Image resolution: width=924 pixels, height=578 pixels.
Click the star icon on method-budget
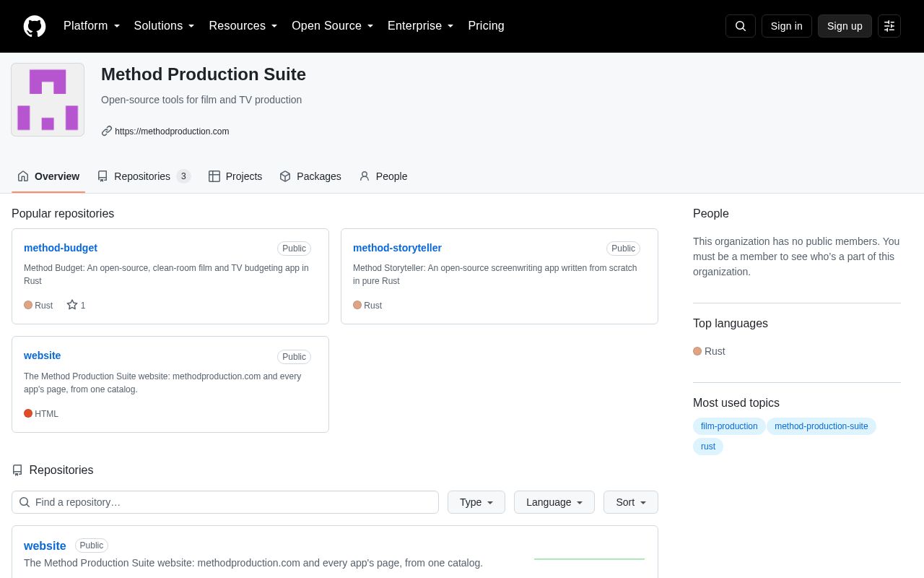[72, 305]
